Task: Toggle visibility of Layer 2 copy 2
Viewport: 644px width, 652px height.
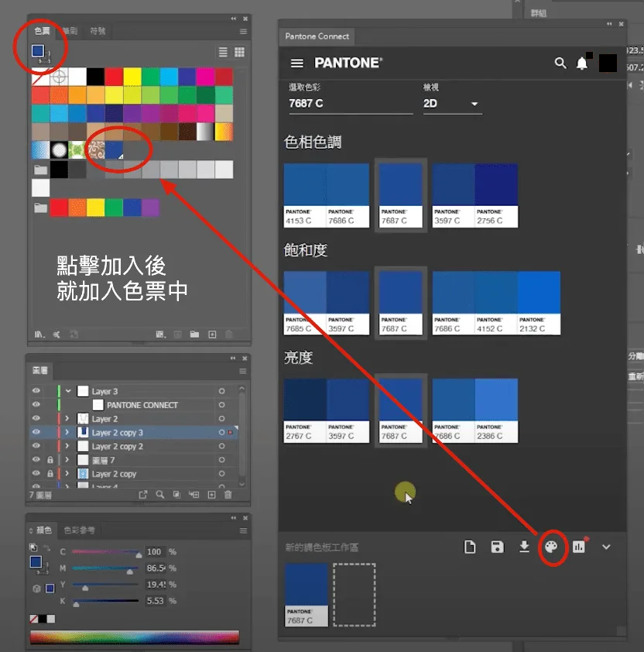Action: [36, 446]
